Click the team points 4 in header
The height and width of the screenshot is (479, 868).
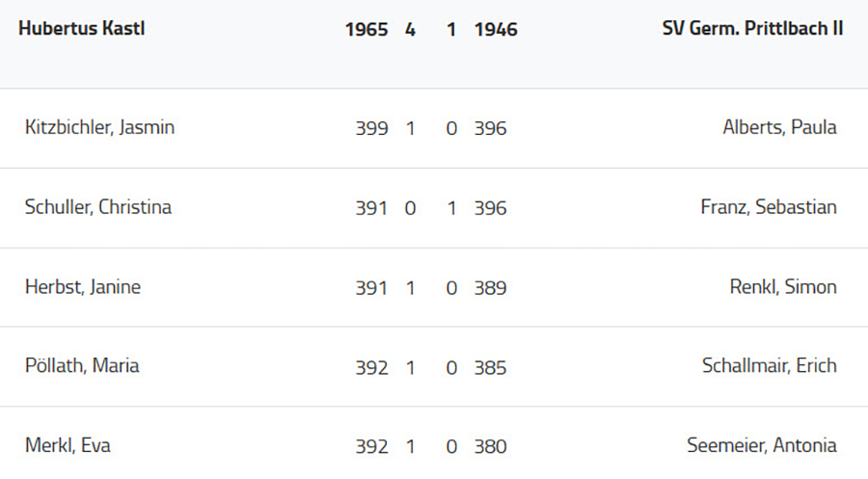click(x=410, y=30)
